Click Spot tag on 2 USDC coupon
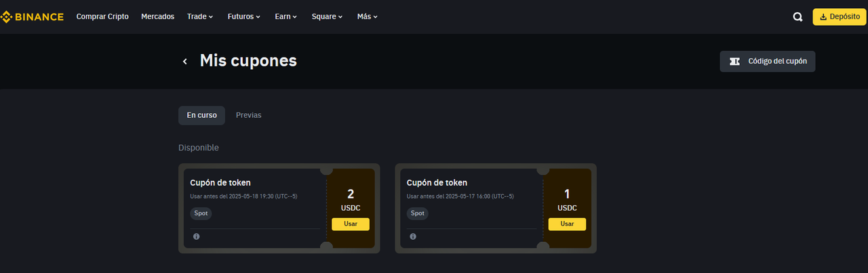Viewport: 868px width, 273px height. pyautogui.click(x=201, y=213)
